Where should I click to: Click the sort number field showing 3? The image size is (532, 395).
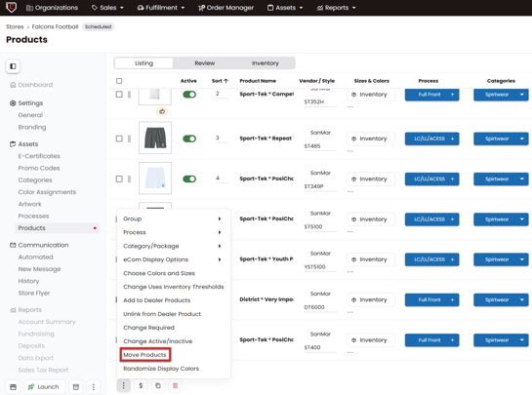[221, 138]
